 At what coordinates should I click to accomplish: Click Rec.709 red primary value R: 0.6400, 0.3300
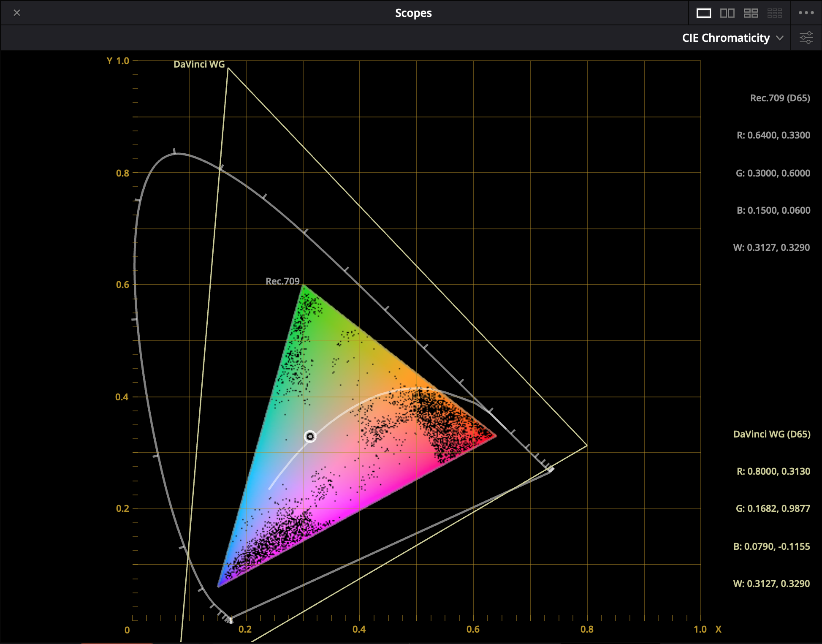point(773,135)
